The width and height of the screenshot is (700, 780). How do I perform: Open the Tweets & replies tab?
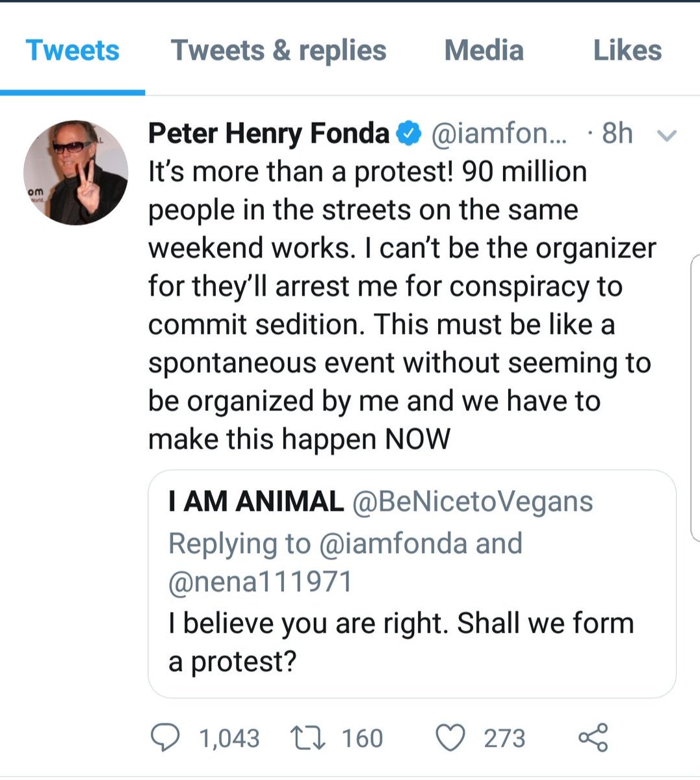[x=278, y=51]
